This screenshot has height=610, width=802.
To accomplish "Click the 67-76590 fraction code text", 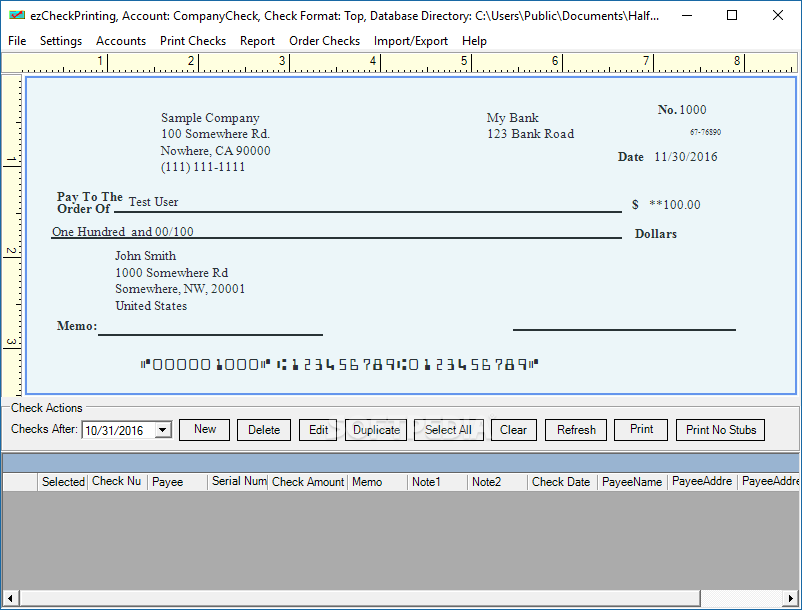I will click(705, 132).
